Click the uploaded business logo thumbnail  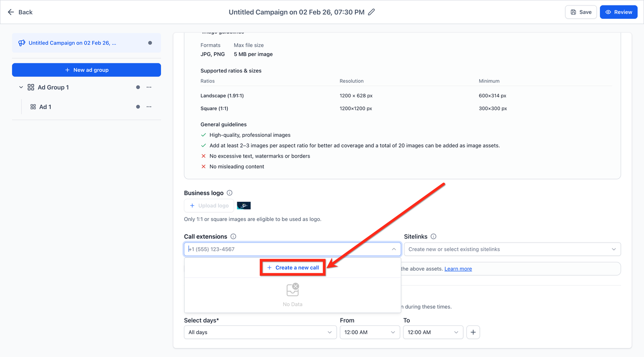point(244,205)
